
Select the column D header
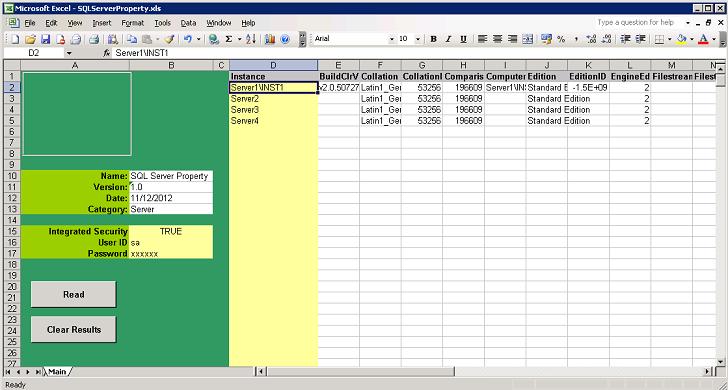(273, 65)
